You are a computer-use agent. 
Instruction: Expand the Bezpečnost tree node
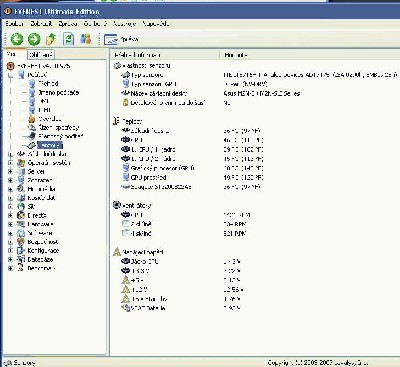(x=10, y=242)
